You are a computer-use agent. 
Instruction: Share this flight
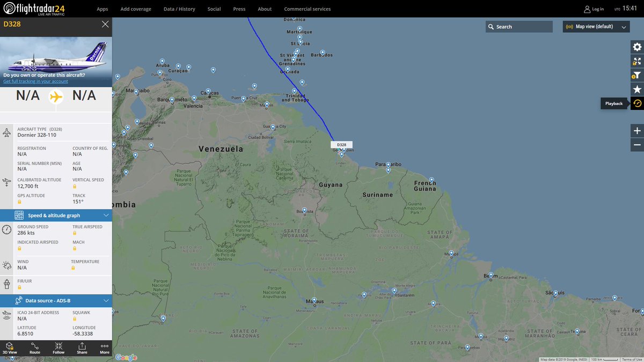pyautogui.click(x=82, y=348)
